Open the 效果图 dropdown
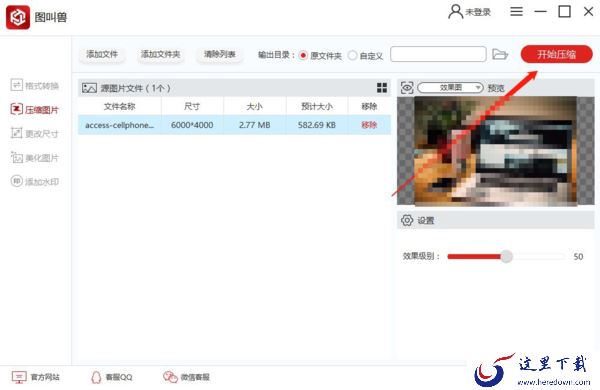The height and width of the screenshot is (390, 600). [450, 88]
